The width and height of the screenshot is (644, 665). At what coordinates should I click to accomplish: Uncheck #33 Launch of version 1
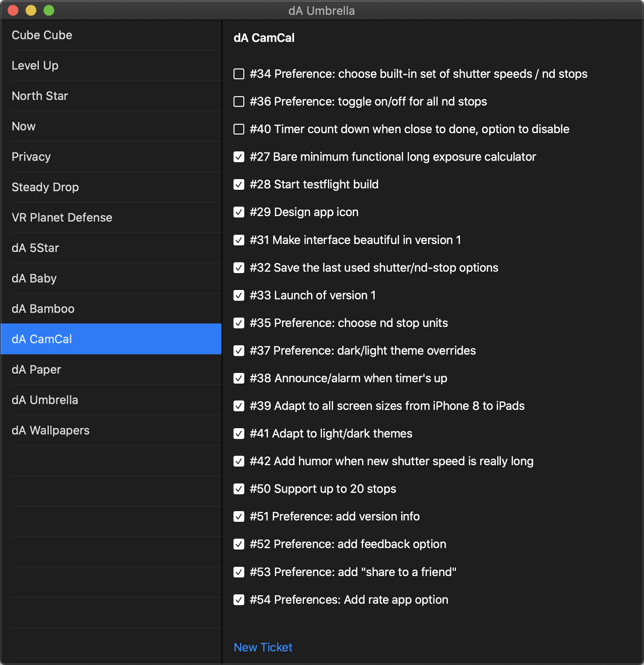[239, 295]
